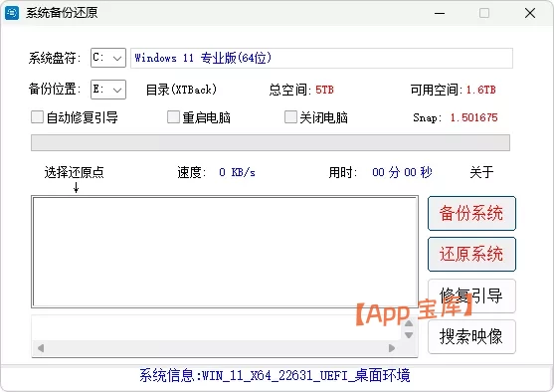554x392 pixels.
Task: Open the 系统盘符 C: drive dropdown
Action: [108, 58]
